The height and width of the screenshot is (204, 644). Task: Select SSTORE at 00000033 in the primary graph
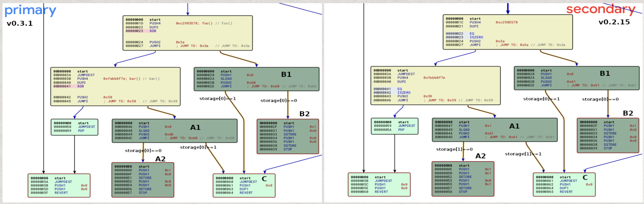point(278,135)
